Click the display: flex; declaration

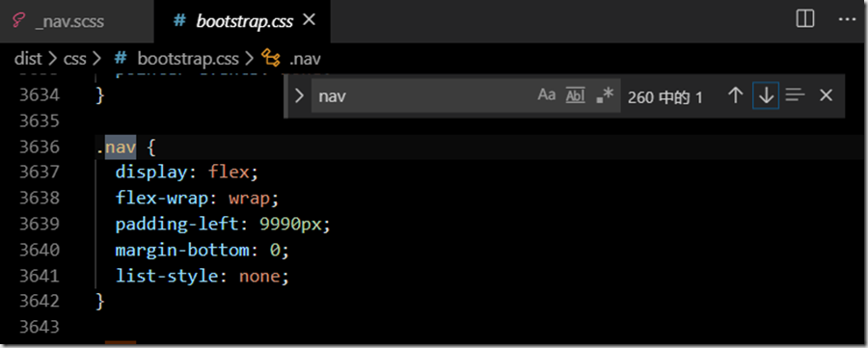[x=187, y=173]
